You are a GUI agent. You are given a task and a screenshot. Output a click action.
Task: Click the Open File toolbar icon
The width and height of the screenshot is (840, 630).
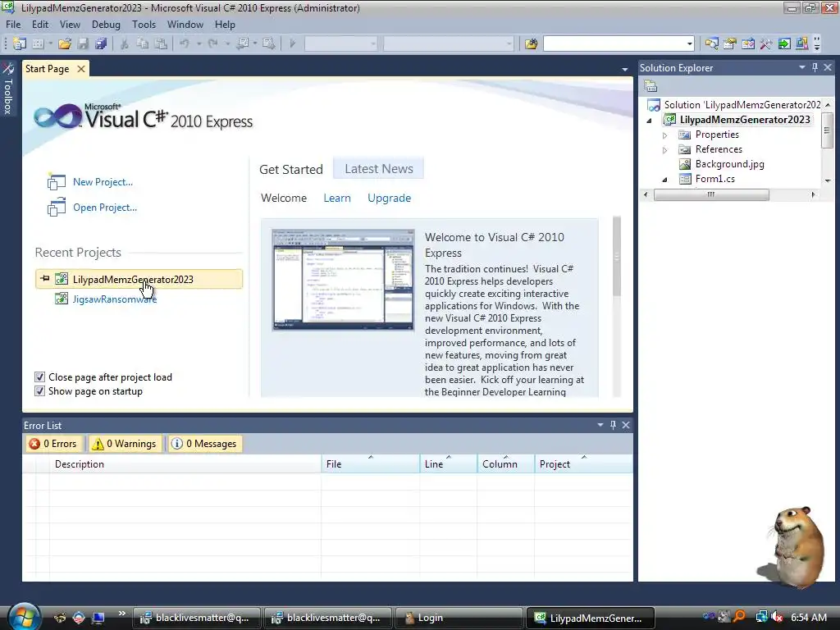pyautogui.click(x=65, y=43)
